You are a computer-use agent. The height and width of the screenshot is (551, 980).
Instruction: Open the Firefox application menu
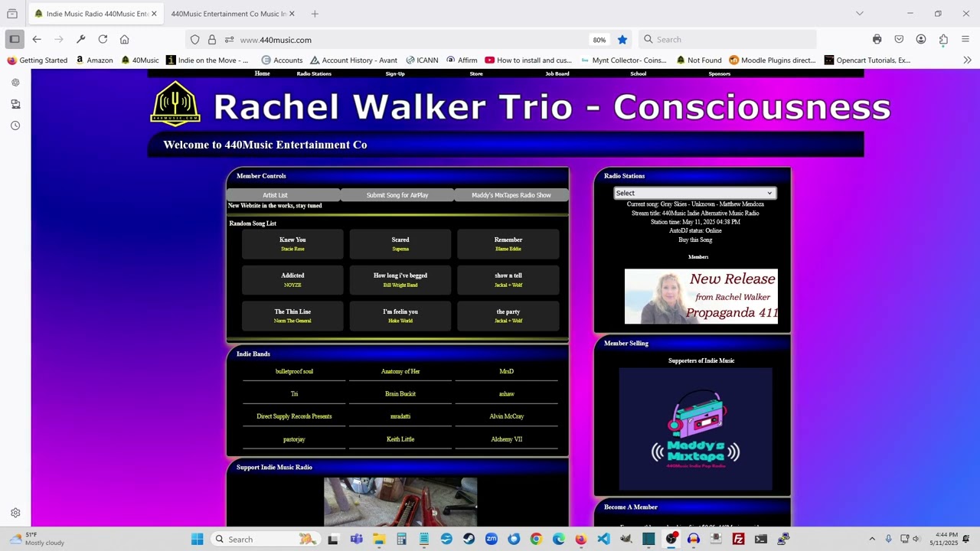pyautogui.click(x=965, y=39)
